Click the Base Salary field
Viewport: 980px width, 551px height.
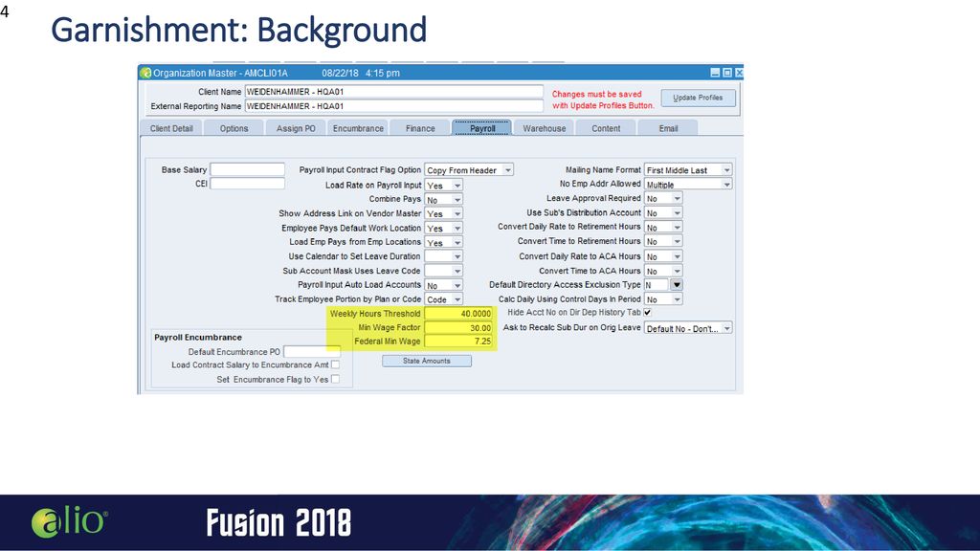tap(247, 169)
